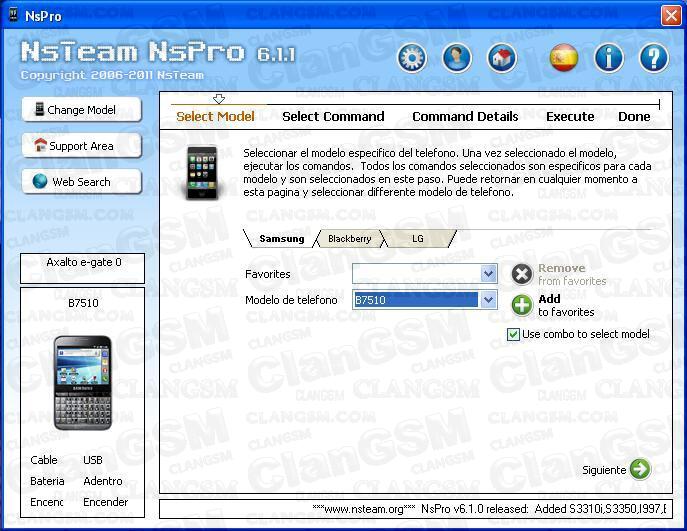Change language using the Spanish flag icon
Screen dimensions: 687x531
coord(564,58)
